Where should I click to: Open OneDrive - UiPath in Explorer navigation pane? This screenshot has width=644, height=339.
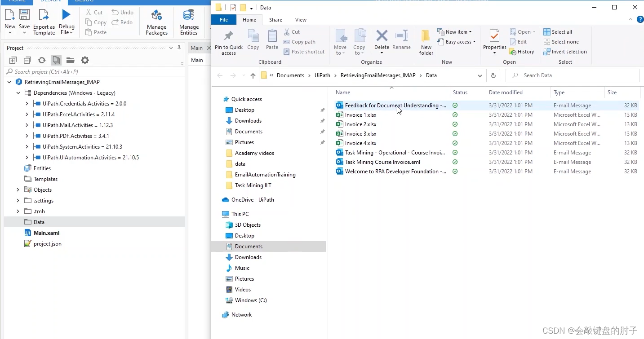coord(253,200)
